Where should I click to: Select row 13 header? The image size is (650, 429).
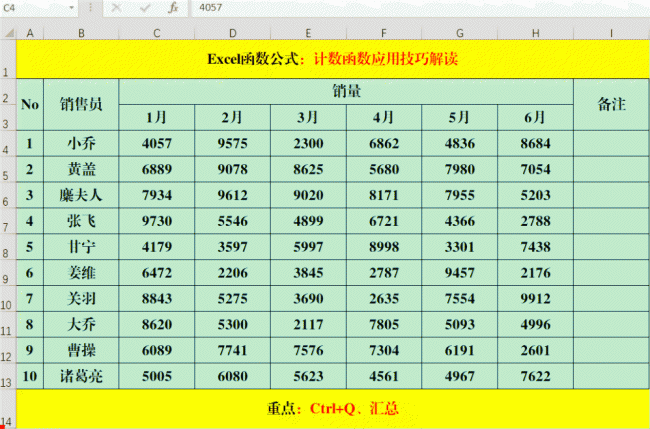[x=8, y=376]
